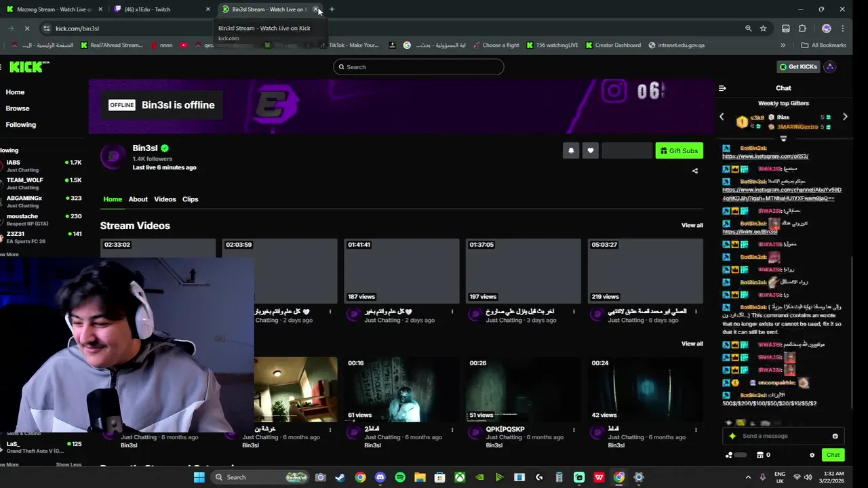Click share icon below Gift Subs
Screen dimensions: 868x488
tap(695, 171)
